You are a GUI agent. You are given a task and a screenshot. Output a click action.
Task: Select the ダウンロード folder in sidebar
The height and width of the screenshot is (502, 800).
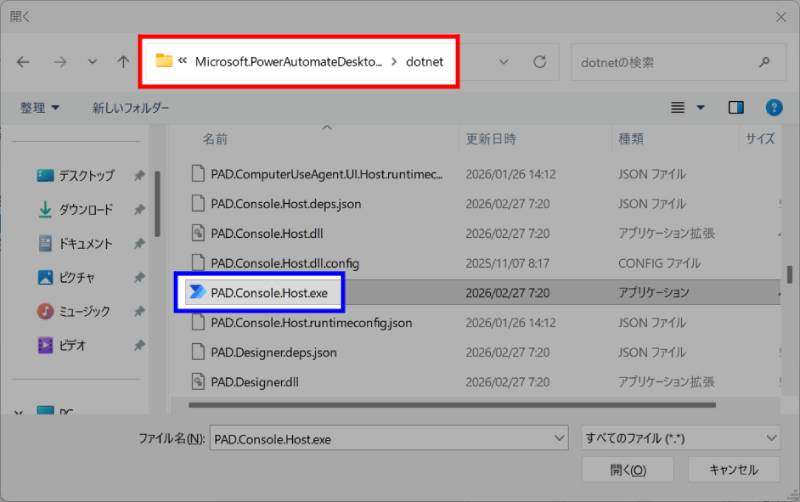click(84, 210)
